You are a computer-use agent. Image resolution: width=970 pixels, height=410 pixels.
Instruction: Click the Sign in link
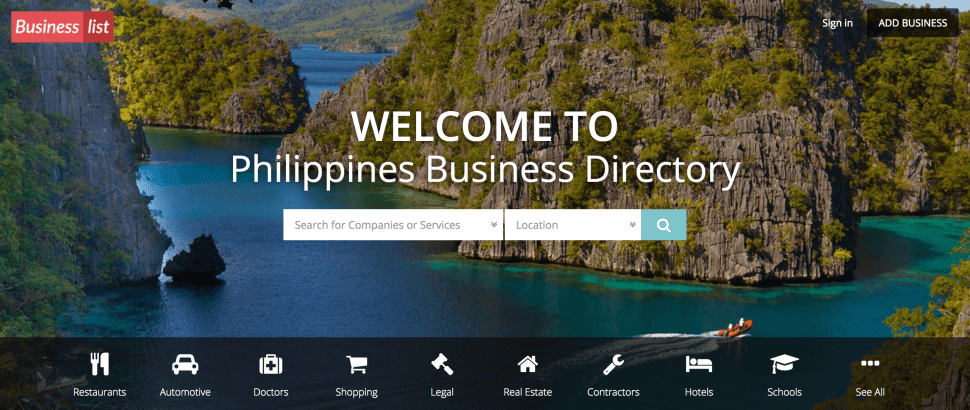pyautogui.click(x=837, y=23)
